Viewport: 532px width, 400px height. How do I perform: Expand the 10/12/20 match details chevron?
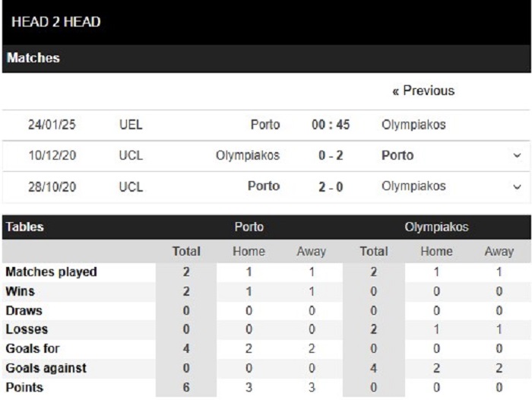(x=517, y=156)
